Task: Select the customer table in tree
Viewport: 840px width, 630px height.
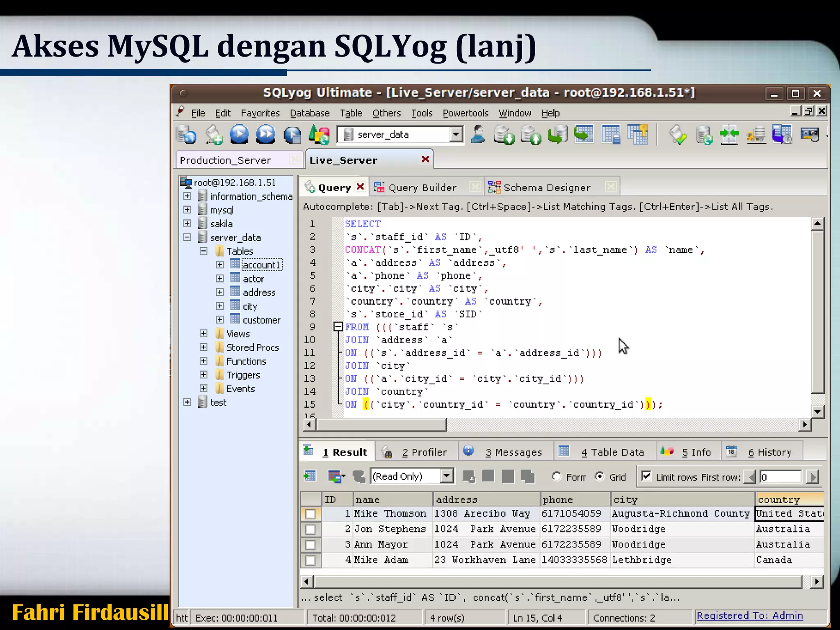Action: tap(261, 320)
